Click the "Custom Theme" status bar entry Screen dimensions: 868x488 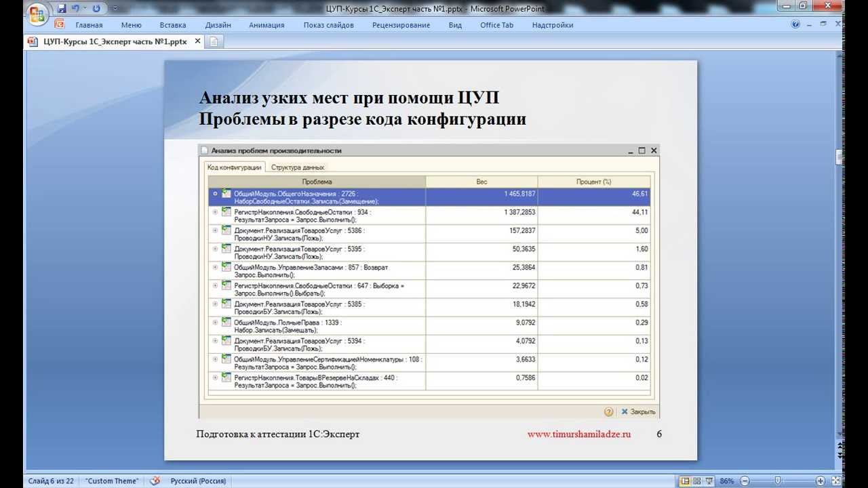112,481
